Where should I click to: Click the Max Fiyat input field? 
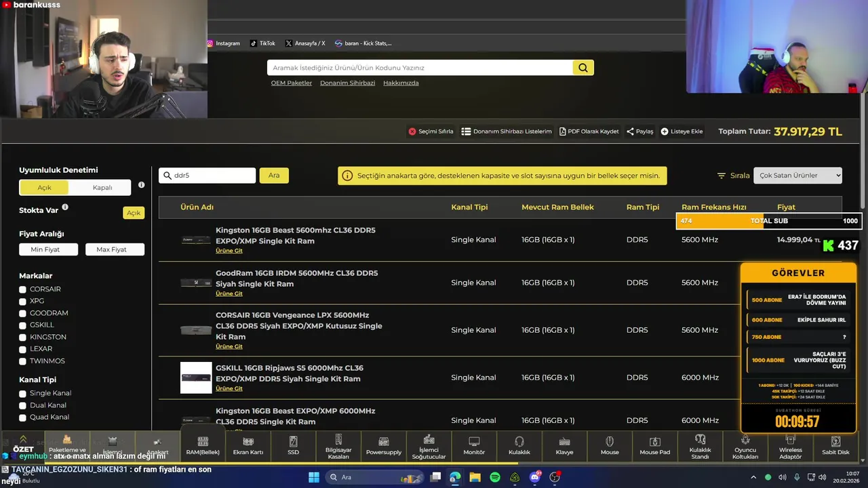115,249
